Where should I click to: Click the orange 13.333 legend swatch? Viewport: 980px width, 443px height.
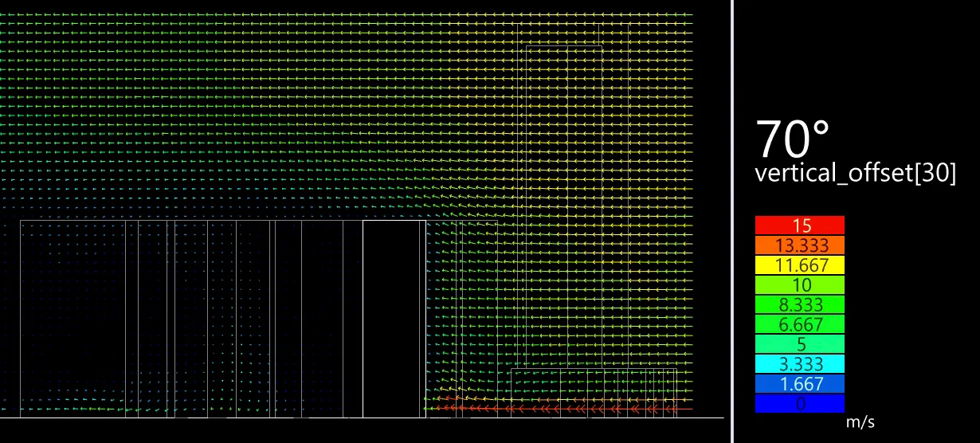[x=800, y=245]
